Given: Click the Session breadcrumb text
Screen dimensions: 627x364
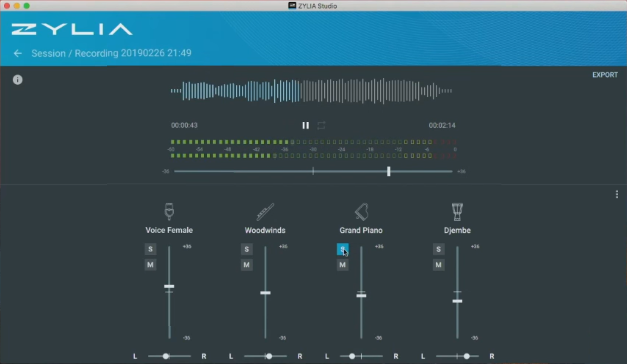Looking at the screenshot, I should (x=48, y=53).
